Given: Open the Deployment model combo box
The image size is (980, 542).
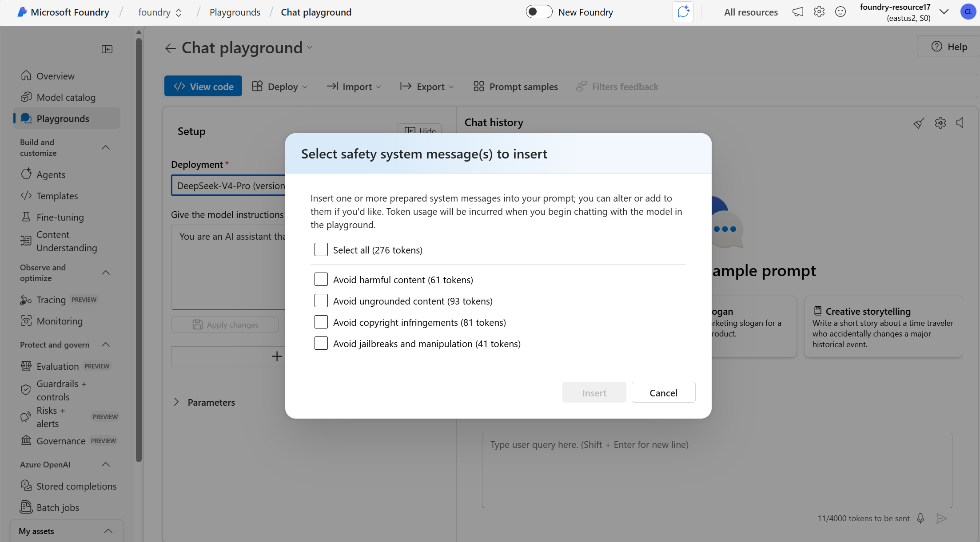Looking at the screenshot, I should [x=229, y=186].
